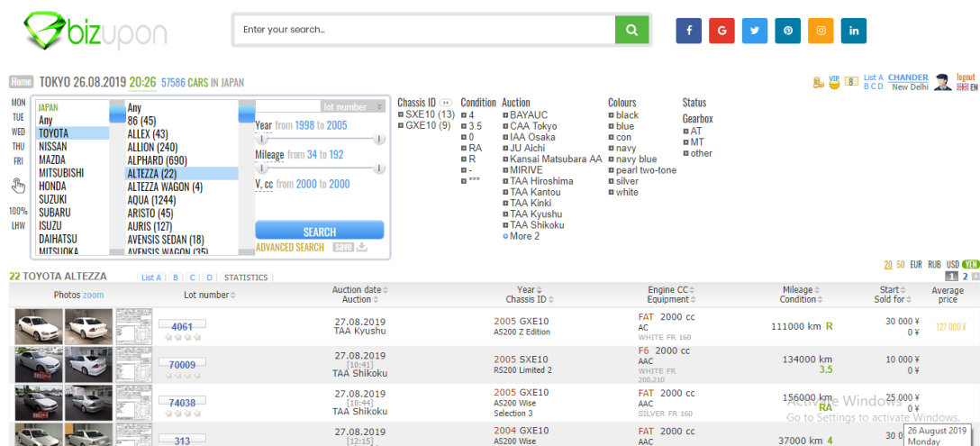The image size is (980, 446).
Task: Check condition RA filter
Action: (464, 149)
